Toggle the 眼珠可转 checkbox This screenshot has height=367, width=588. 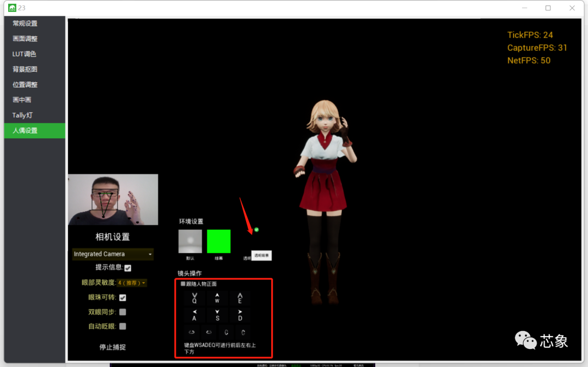click(122, 297)
